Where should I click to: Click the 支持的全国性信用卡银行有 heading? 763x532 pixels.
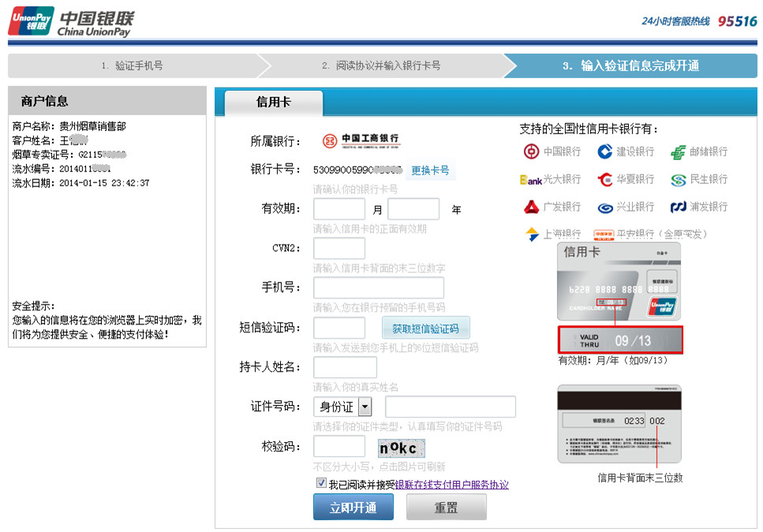coord(589,129)
